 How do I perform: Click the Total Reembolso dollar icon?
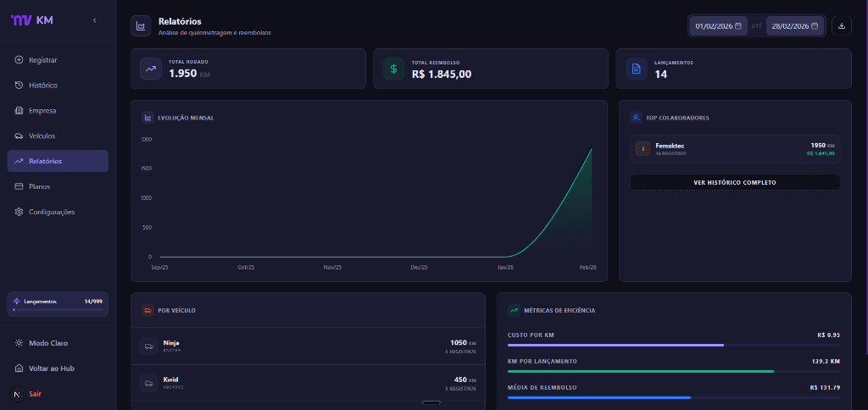point(393,69)
